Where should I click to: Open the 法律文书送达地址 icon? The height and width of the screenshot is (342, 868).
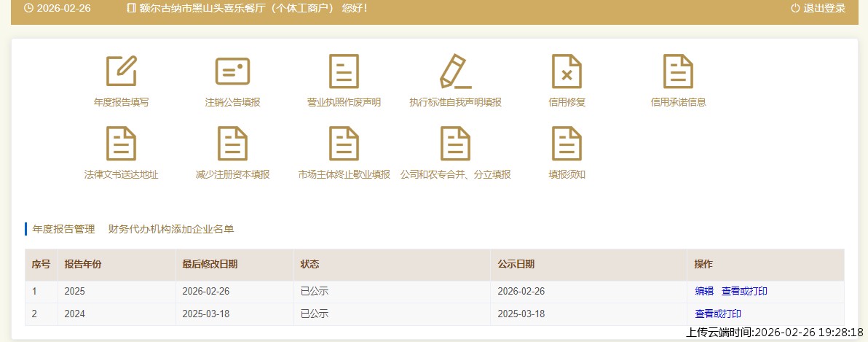(122, 144)
